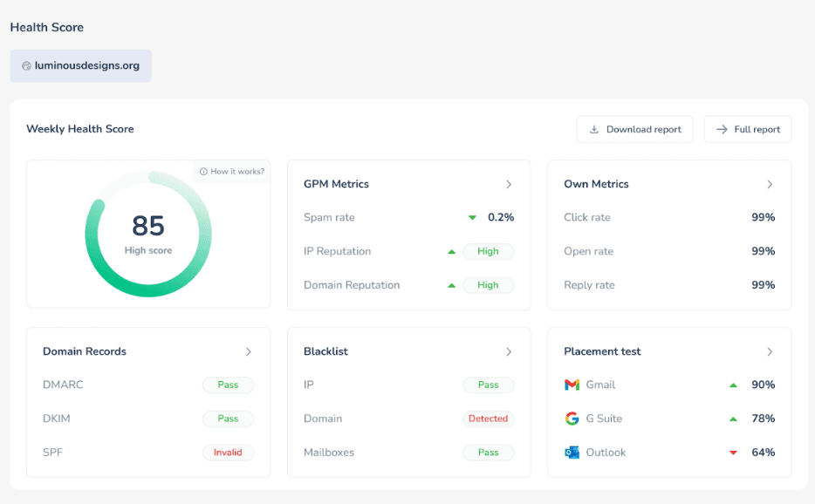Click the circular health score gauge
815x504 pixels.
pos(147,234)
